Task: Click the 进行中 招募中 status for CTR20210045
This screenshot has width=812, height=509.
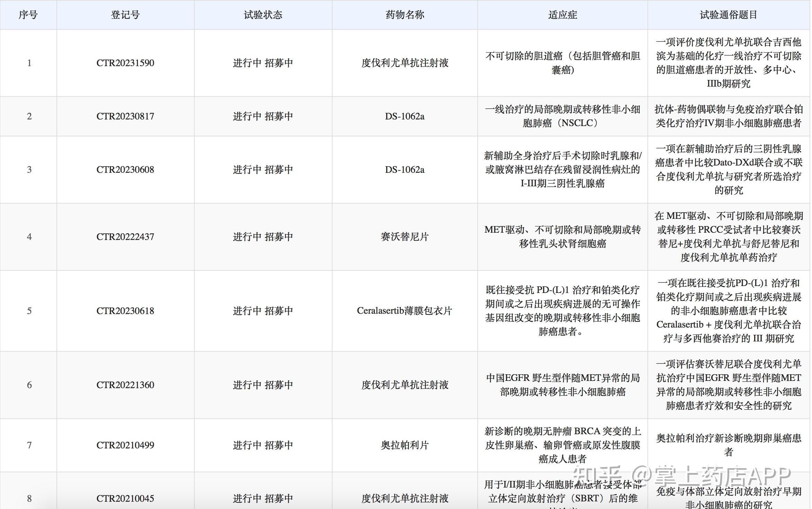Action: [x=263, y=499]
